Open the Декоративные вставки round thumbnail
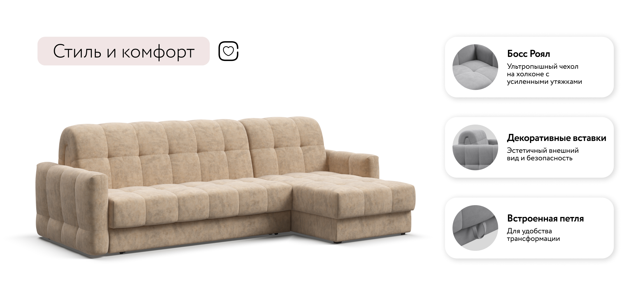This screenshot has width=644, height=299. click(x=475, y=147)
